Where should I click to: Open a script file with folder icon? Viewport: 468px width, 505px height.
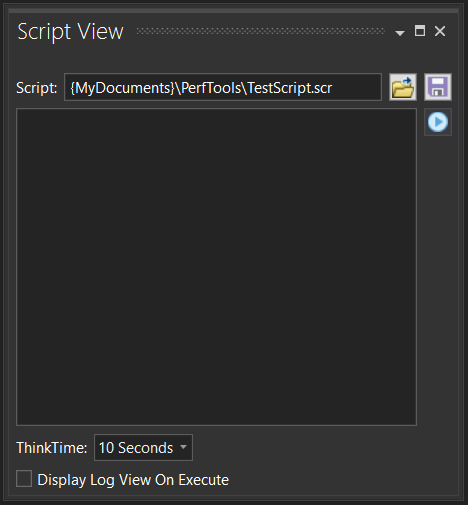tap(403, 87)
